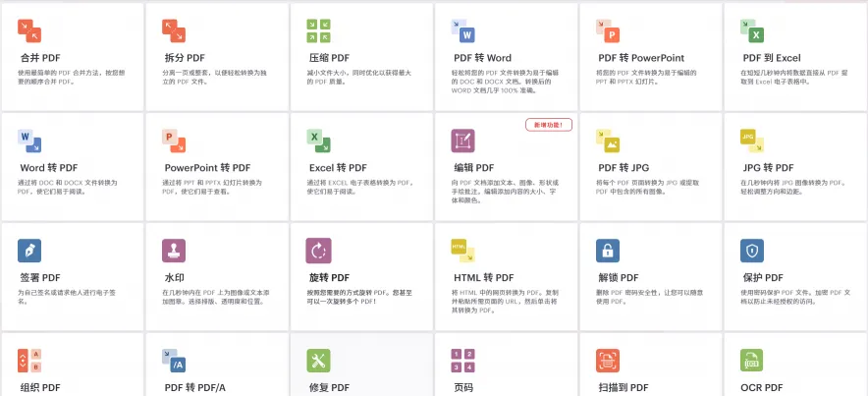Viewport: 868px width, 396px height.
Task: Click the 合并 PDF merge icon
Action: point(29,31)
